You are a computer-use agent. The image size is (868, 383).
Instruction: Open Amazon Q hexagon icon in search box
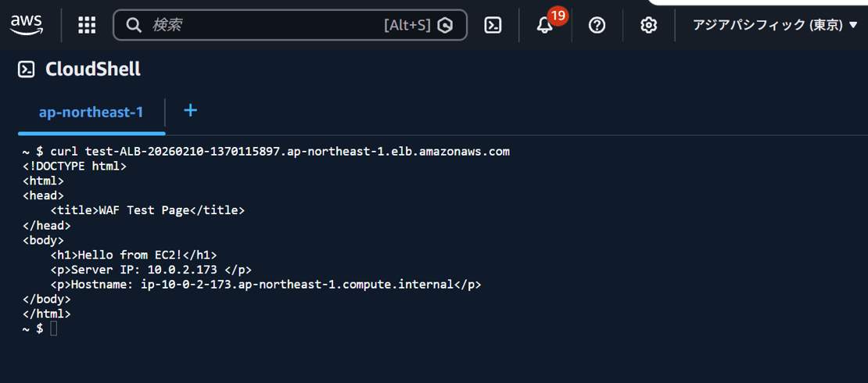tap(446, 25)
